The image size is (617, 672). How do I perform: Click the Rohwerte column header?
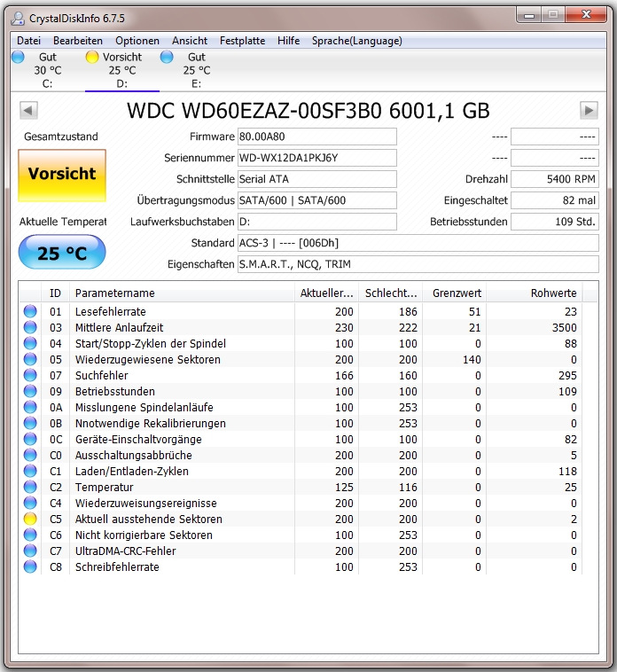click(535, 293)
